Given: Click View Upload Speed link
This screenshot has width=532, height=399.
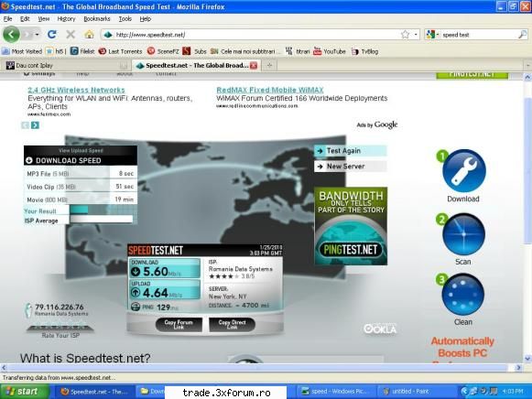Looking at the screenshot, I should [x=81, y=150].
